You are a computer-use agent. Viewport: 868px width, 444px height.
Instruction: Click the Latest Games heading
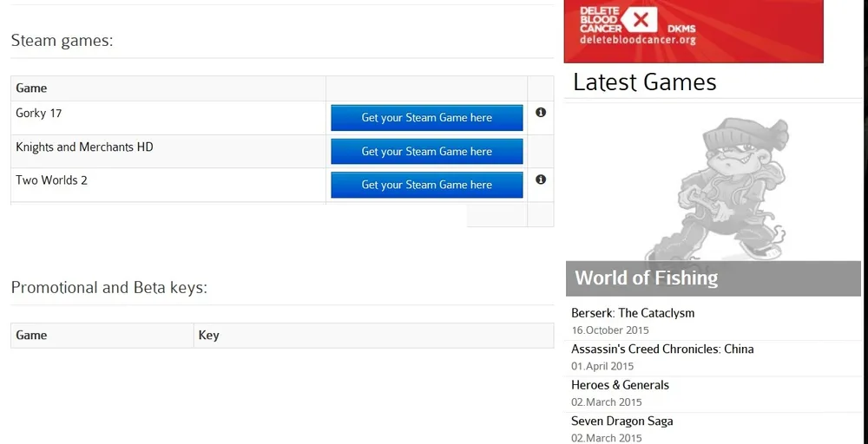(645, 82)
